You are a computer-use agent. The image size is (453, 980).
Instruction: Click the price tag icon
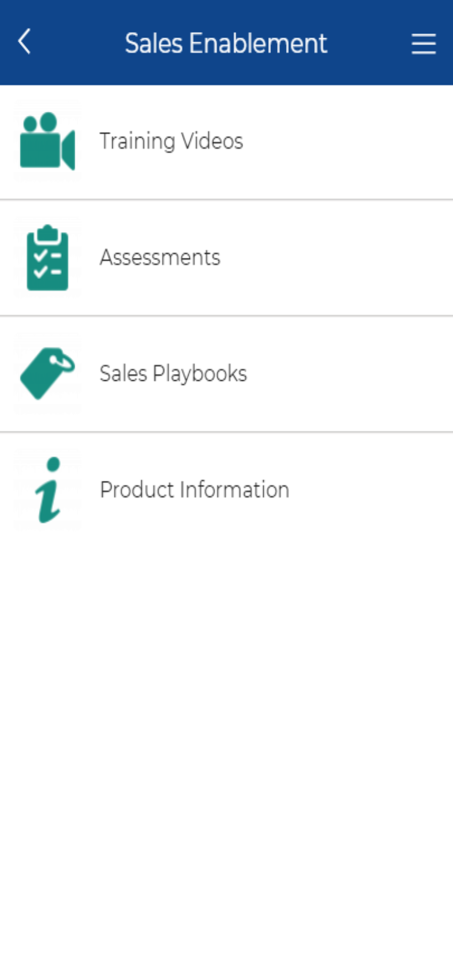(48, 373)
